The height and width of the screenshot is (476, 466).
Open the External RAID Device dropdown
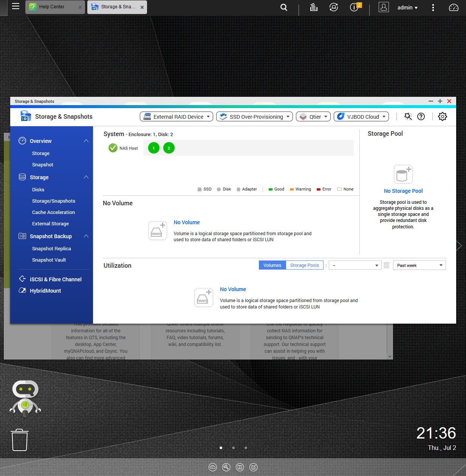coord(176,117)
